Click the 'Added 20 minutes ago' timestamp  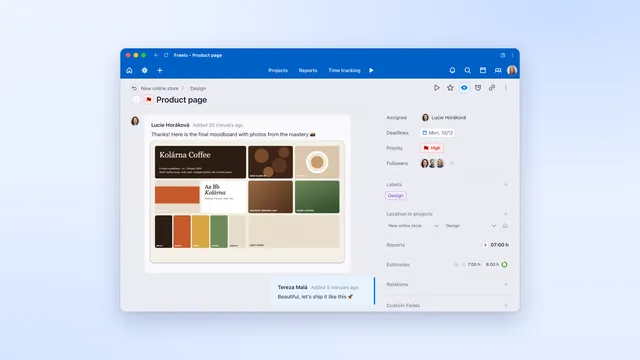click(218, 125)
